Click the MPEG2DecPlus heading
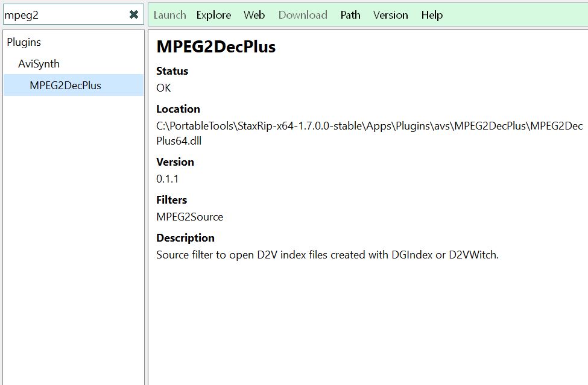588x385 pixels. pos(216,47)
